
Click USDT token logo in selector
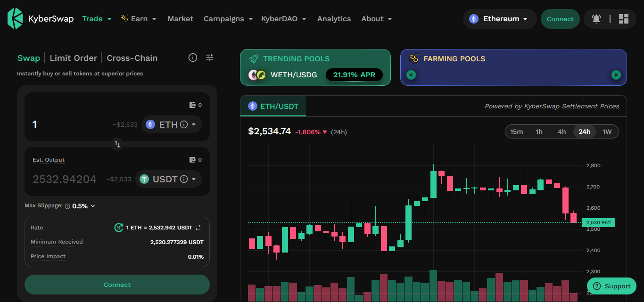(x=144, y=179)
